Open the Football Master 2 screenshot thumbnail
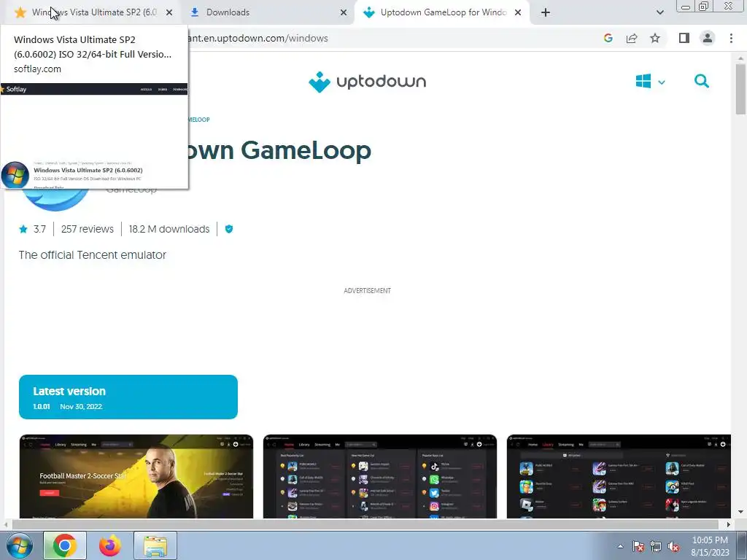The image size is (747, 560). (136, 476)
